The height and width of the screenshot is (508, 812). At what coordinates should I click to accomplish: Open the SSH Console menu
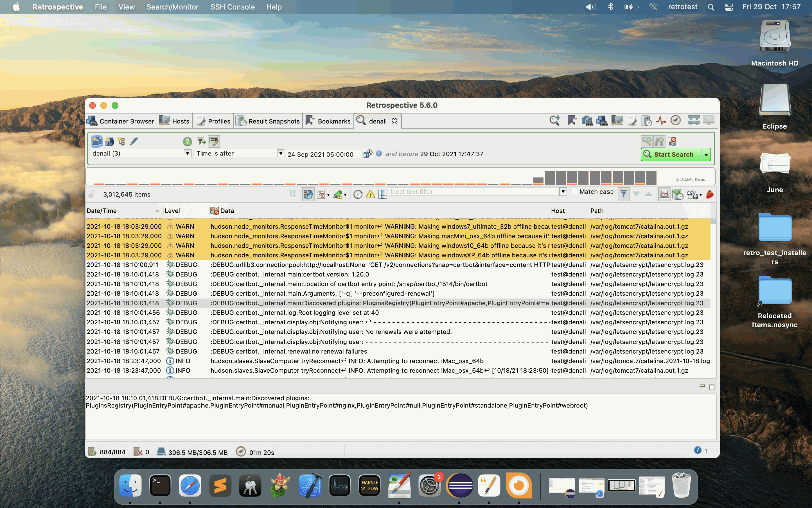coord(232,7)
